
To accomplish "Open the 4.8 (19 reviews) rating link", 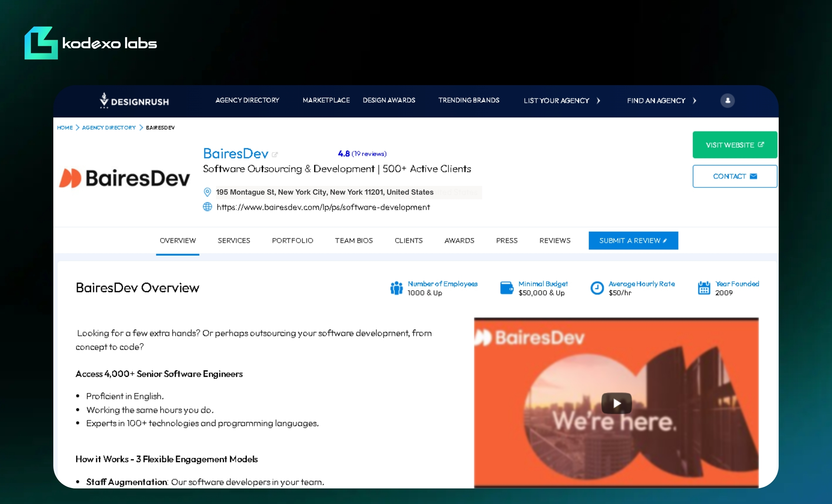I will (362, 154).
